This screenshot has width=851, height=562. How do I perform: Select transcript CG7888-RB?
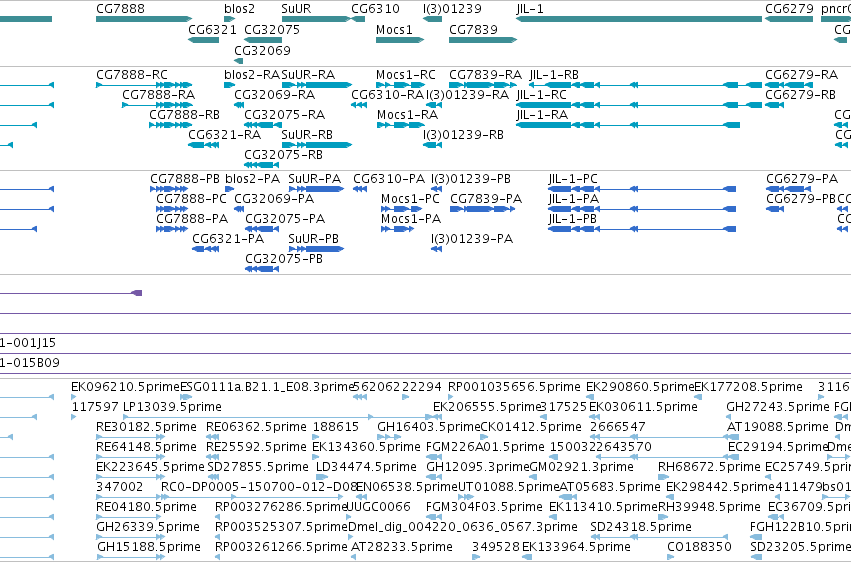(171, 125)
